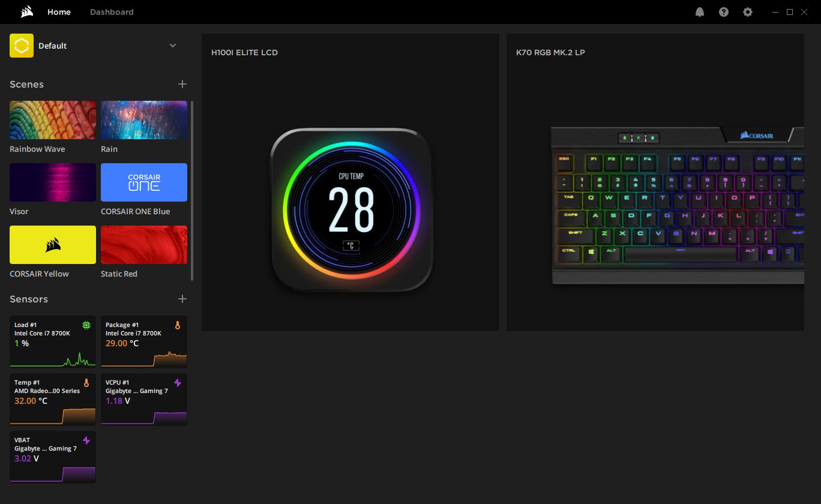
Task: Click the 3.02 V VBAT value
Action: point(26,458)
